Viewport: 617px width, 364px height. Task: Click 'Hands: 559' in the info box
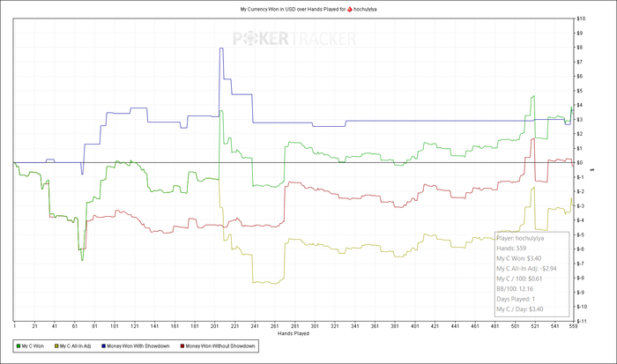(x=511, y=249)
